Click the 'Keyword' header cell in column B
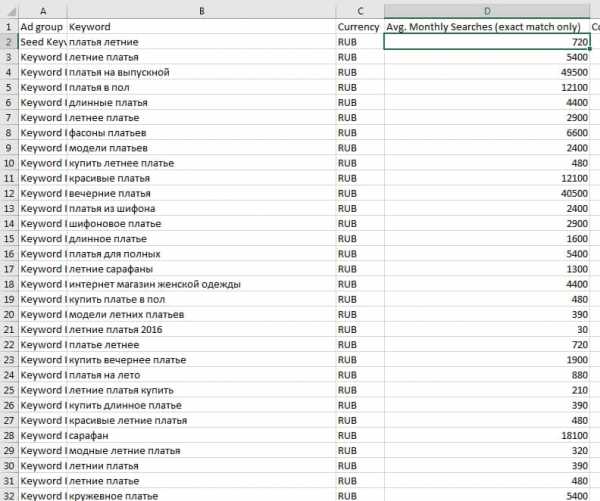Image resolution: width=600 pixels, height=501 pixels. point(200,27)
